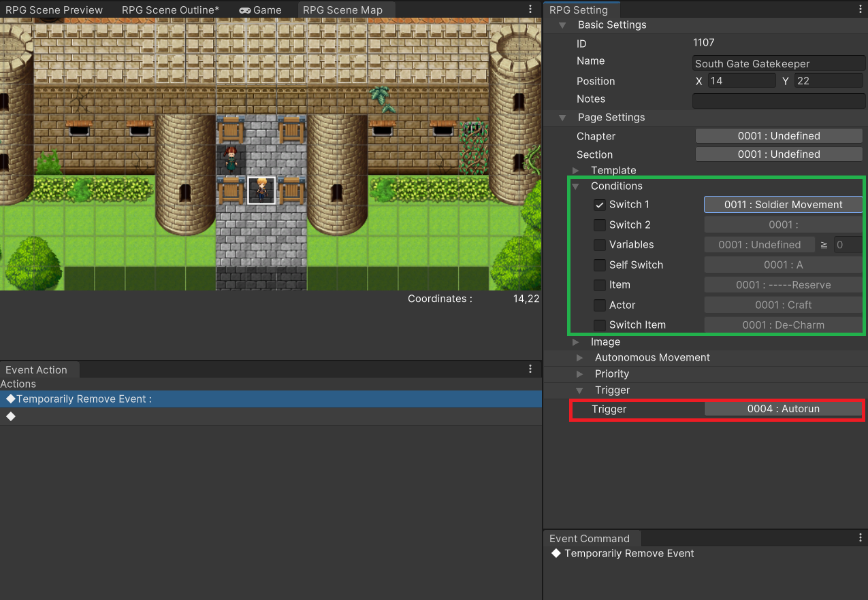Open Event Action panel options menu

pos(531,369)
